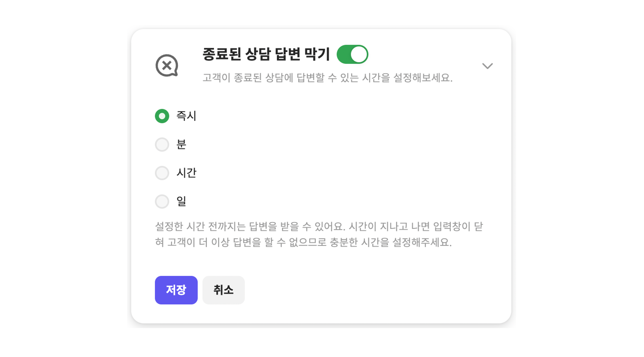Screen dimensions: 644x357
Task: Click the 분 option label text
Action: [x=181, y=144]
